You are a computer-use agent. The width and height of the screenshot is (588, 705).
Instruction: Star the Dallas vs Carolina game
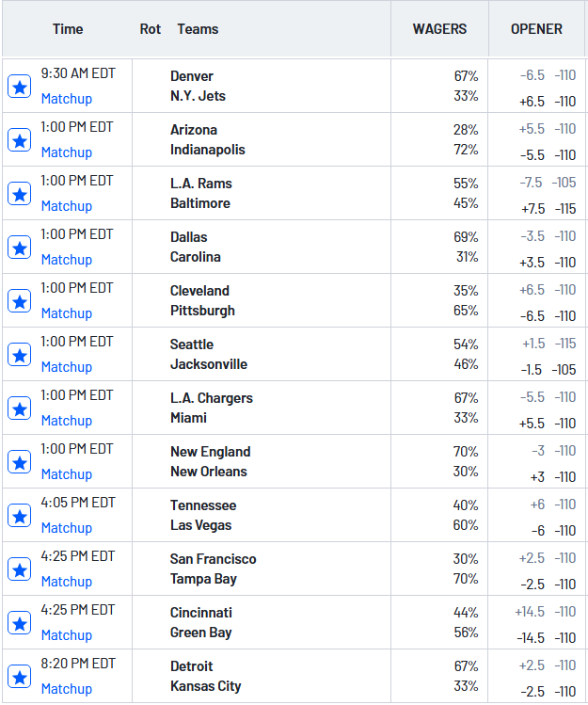coord(19,248)
